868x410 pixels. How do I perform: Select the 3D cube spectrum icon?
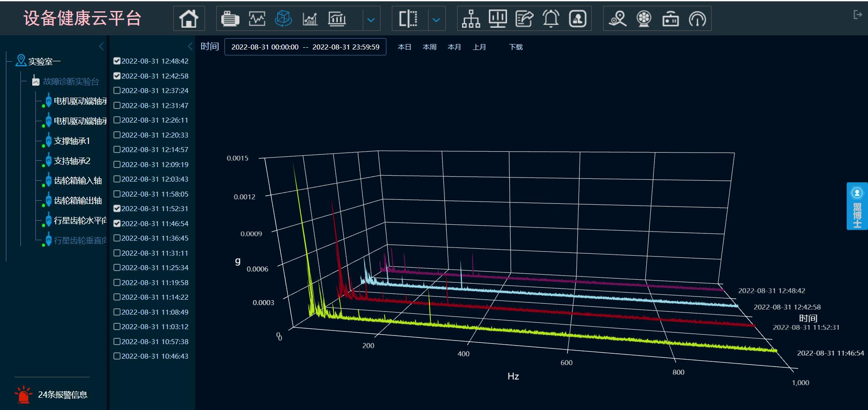click(283, 19)
